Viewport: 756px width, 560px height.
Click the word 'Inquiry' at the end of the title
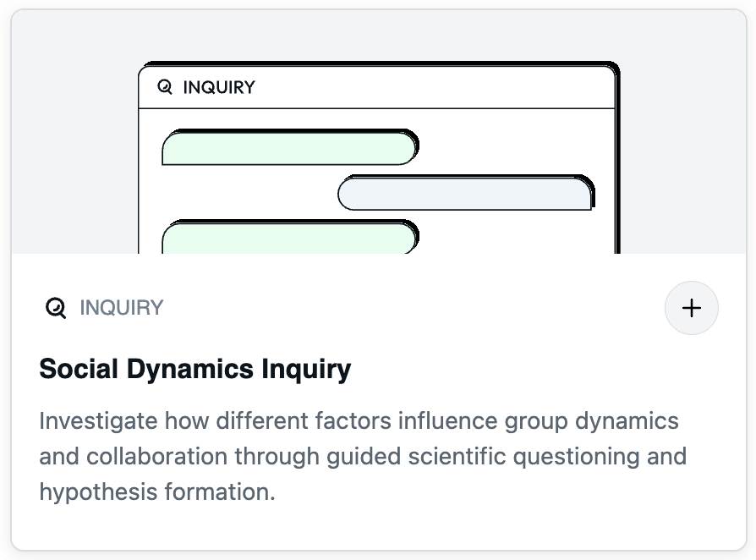[x=306, y=370]
